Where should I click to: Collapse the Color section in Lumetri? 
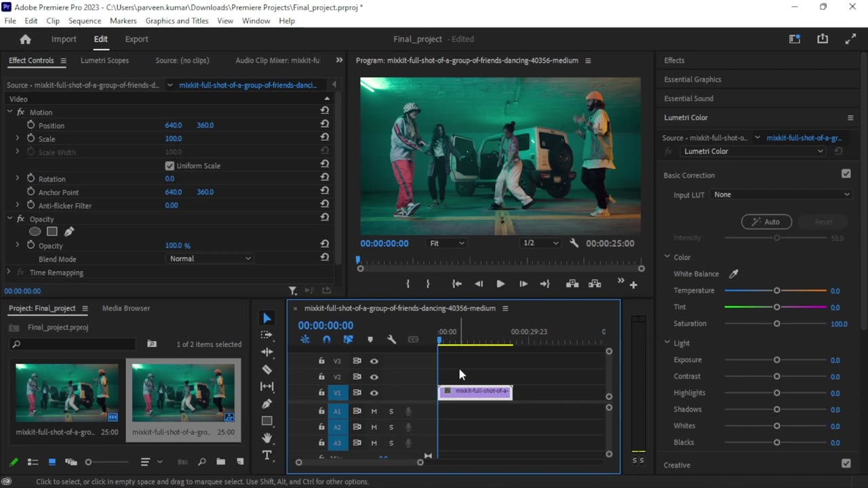pos(667,257)
